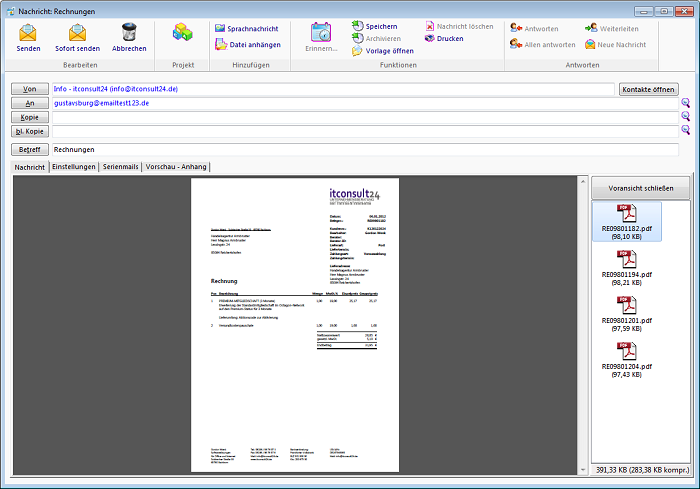
Task: Select attachment RE09801204.pdf
Action: (627, 359)
